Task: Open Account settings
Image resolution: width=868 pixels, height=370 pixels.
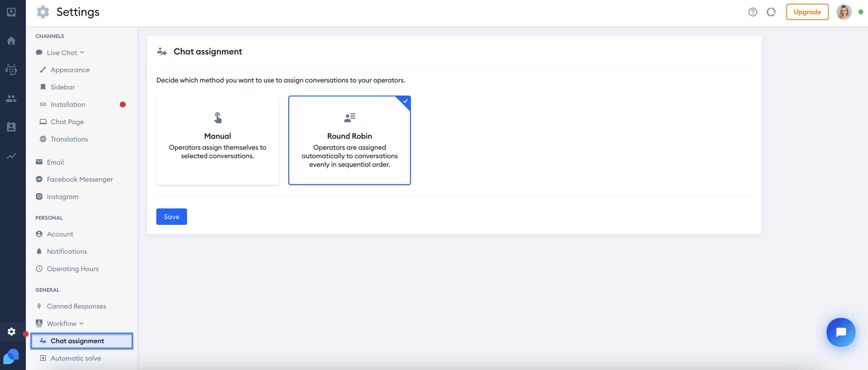Action: (x=60, y=234)
